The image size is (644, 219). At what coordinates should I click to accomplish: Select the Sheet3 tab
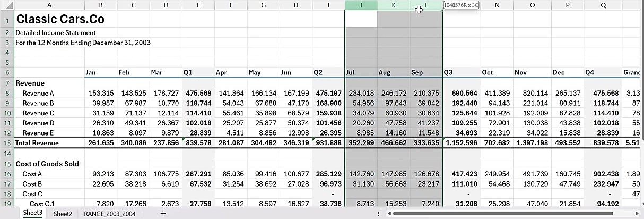(32, 213)
